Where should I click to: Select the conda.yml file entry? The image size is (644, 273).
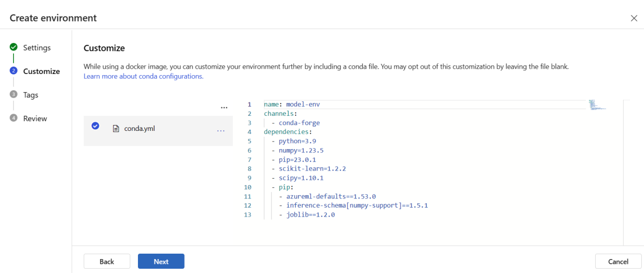click(141, 129)
